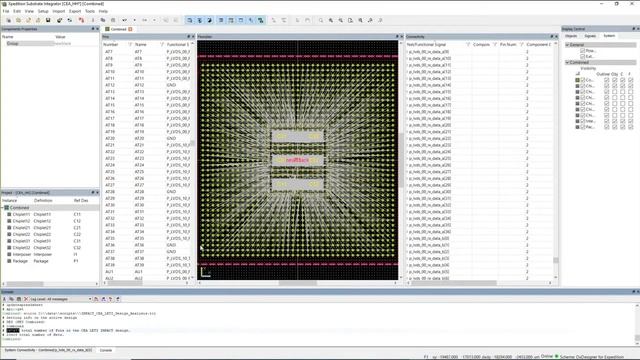The width and height of the screenshot is (640, 360).
Task: Click the filter icon in Number column header
Action: click(130, 44)
